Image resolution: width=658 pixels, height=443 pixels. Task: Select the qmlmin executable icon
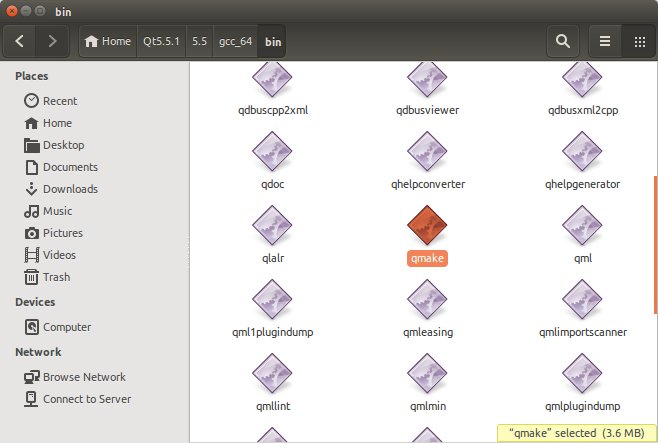427,373
